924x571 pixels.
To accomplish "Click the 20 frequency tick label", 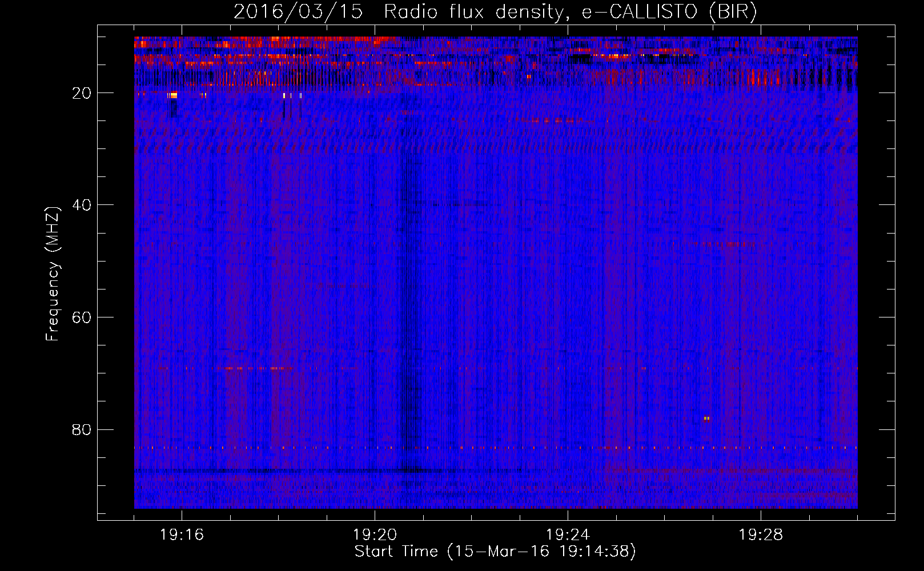I will 82,93.
